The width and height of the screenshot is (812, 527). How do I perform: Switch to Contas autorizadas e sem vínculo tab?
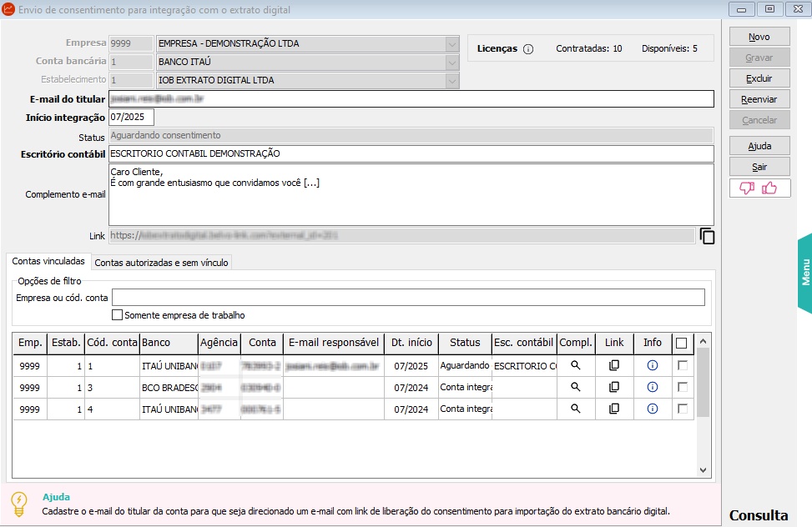click(161, 263)
